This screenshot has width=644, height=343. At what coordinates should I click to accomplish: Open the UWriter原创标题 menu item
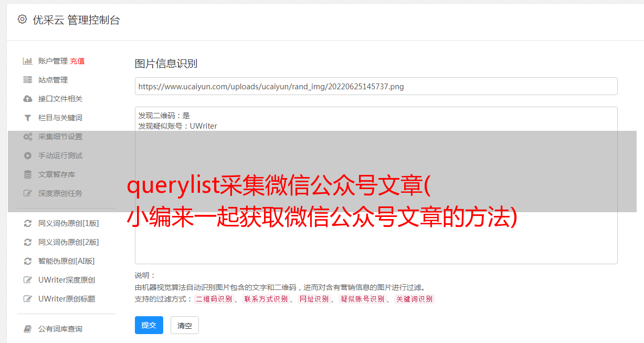pos(67,299)
